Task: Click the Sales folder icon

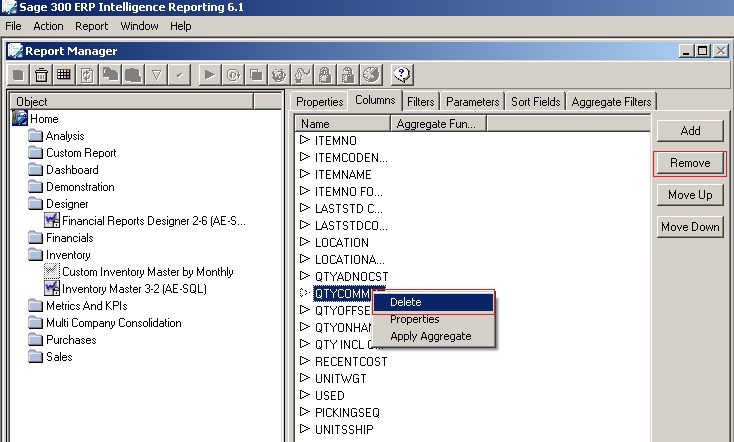Action: (x=35, y=357)
